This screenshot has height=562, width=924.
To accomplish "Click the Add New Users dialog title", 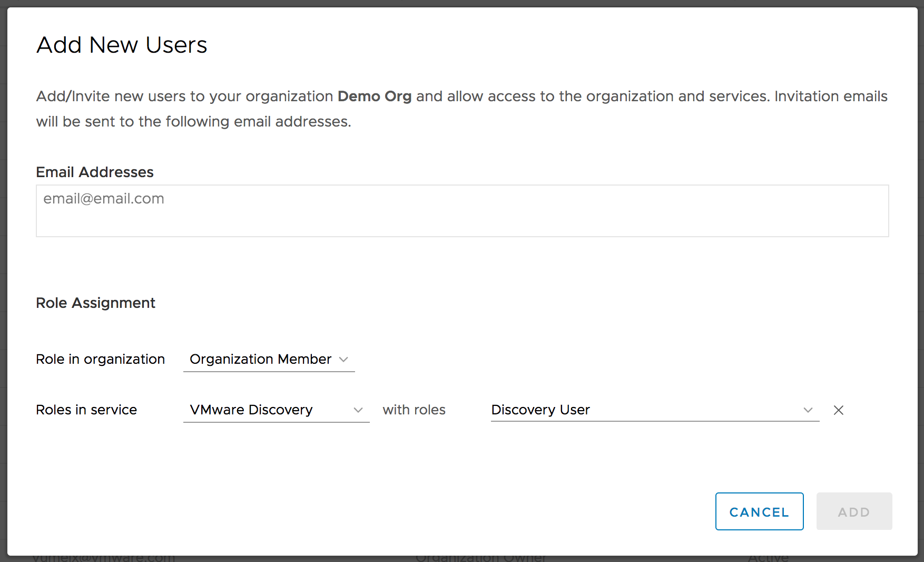I will click(x=122, y=45).
